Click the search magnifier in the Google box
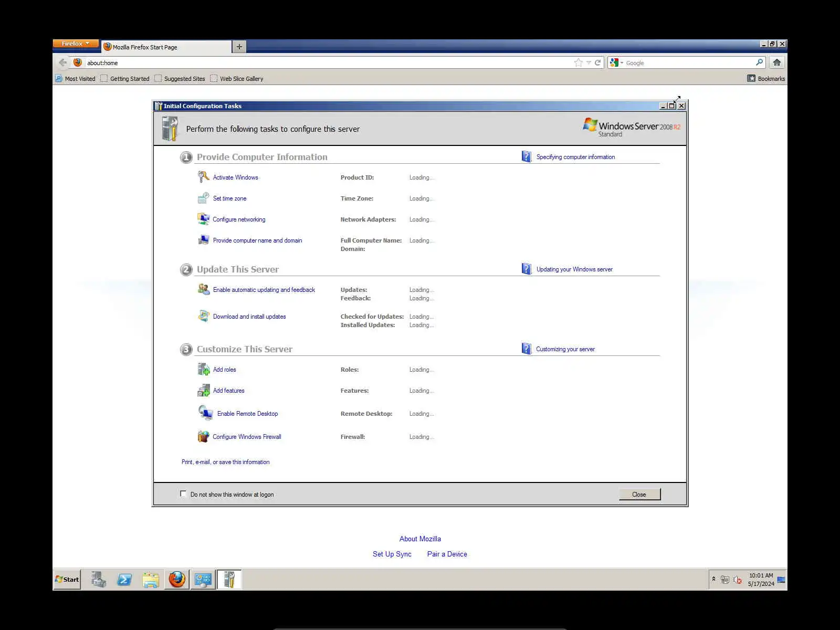Image resolution: width=840 pixels, height=630 pixels. coord(759,62)
